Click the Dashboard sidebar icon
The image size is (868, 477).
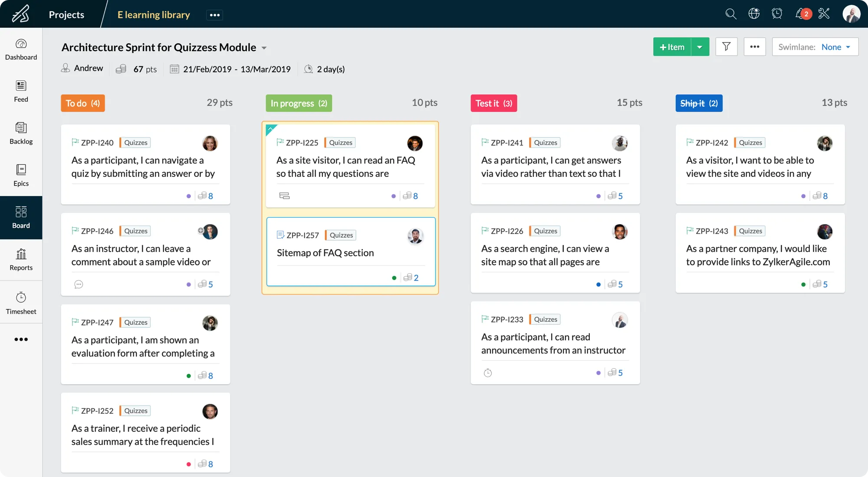(x=20, y=49)
